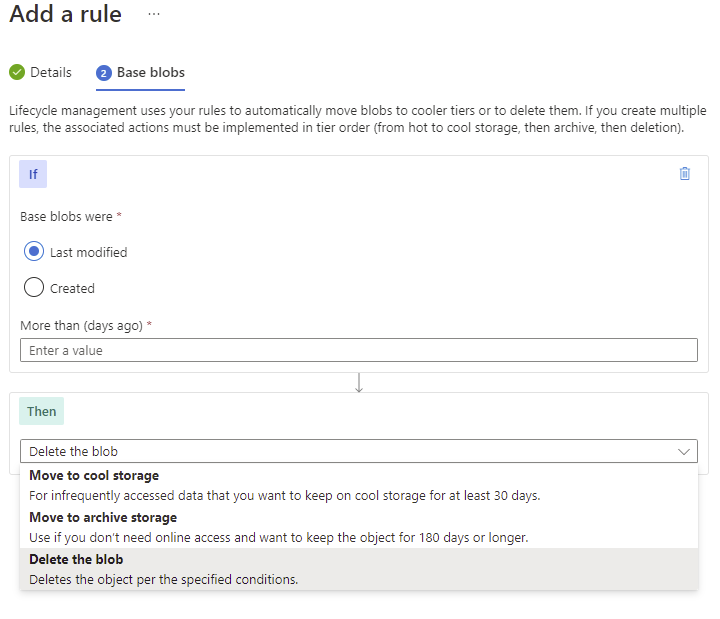Collapse the action dropdown using its chevron
Screen dimensions: 720x619
point(684,452)
